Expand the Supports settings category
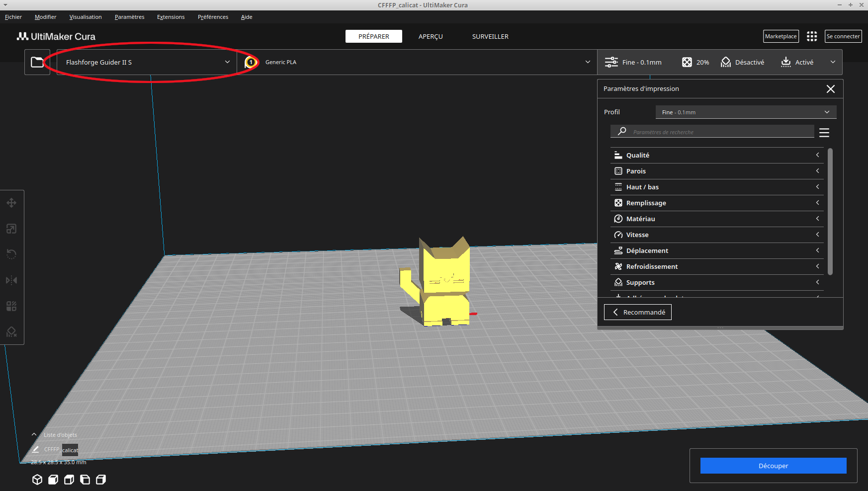This screenshot has width=868, height=491. click(717, 283)
